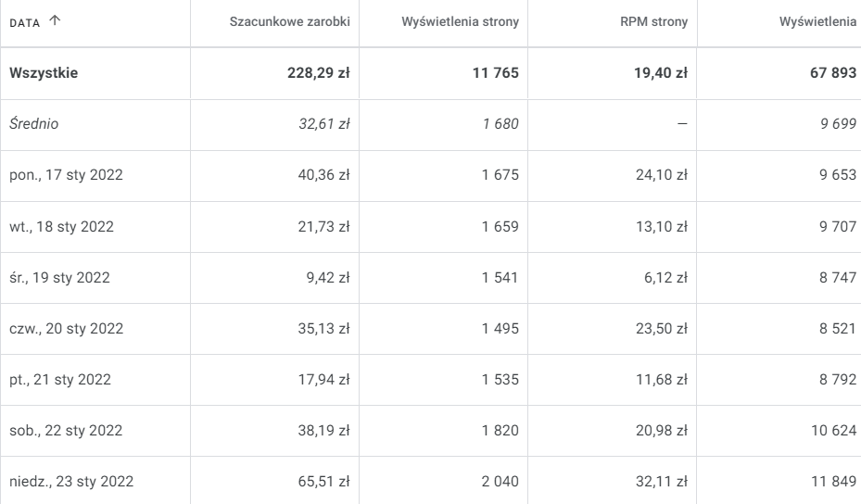Choose the czw., 20 sty 2022 row
The height and width of the screenshot is (504, 861).
point(66,328)
